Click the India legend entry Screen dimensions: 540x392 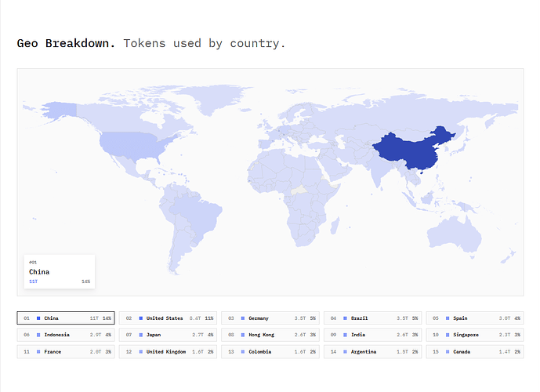[372, 335]
